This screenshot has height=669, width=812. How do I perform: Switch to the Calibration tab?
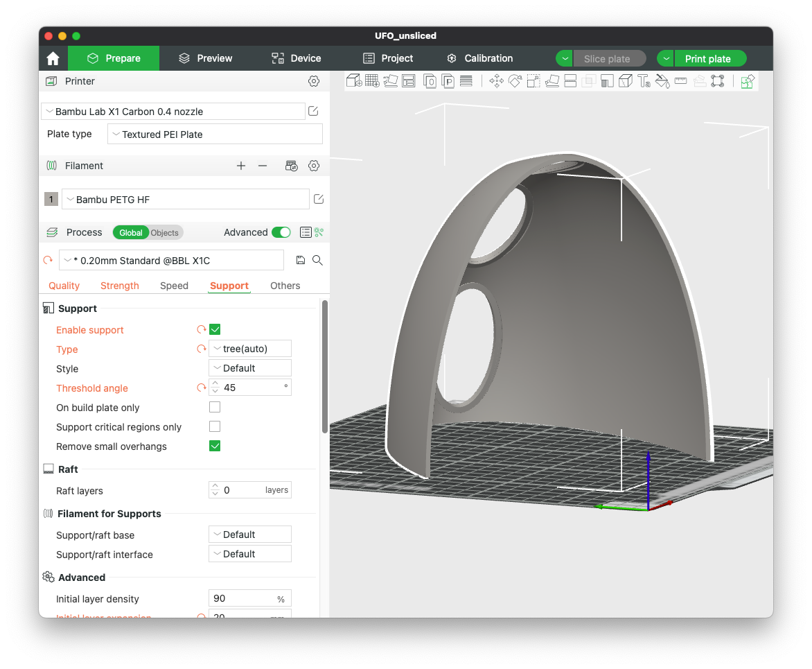point(479,58)
